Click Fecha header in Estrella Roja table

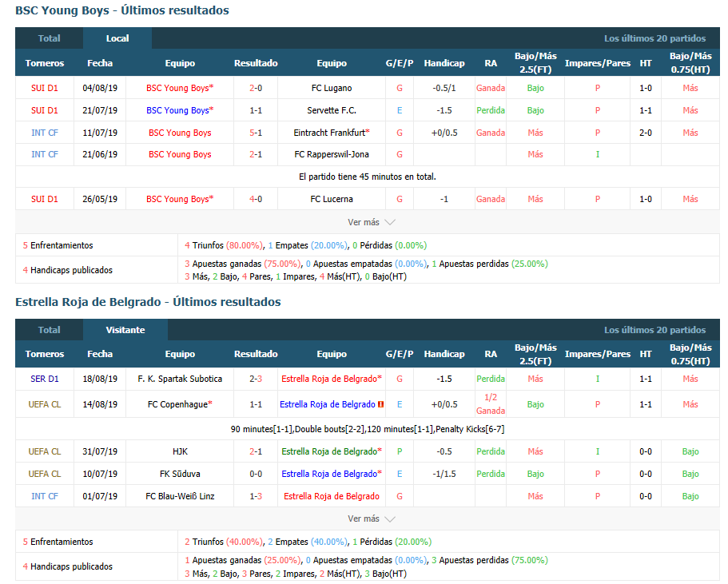click(x=100, y=354)
